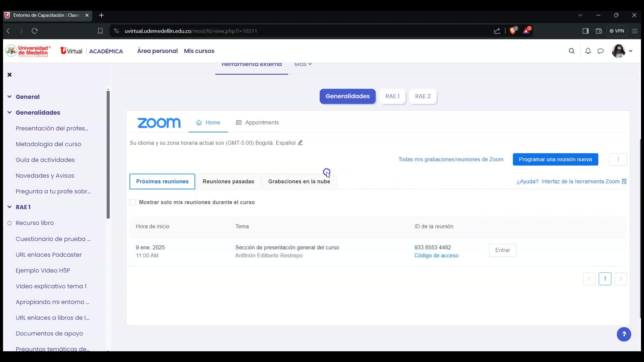
Task: Click pagination page number 1
Action: (605, 279)
